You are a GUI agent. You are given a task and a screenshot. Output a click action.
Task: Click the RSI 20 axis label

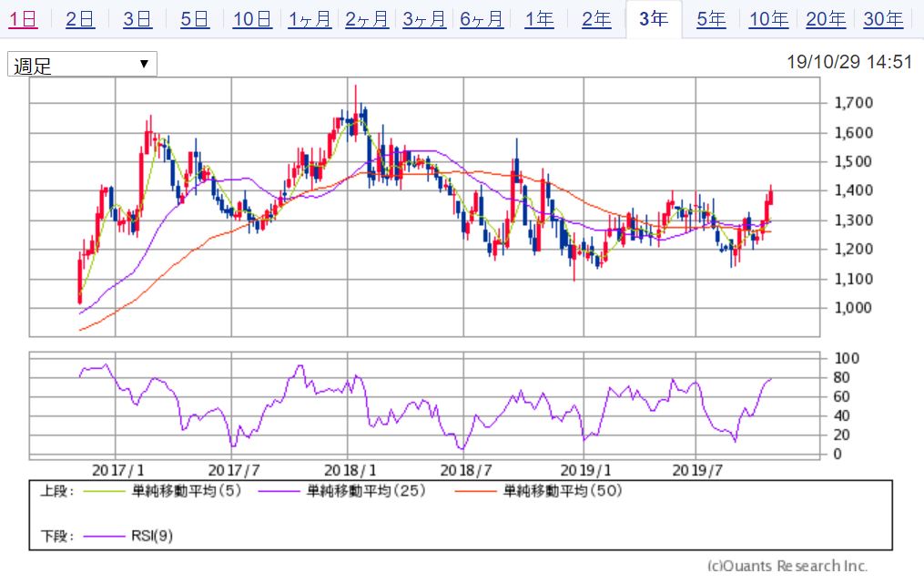pyautogui.click(x=842, y=435)
